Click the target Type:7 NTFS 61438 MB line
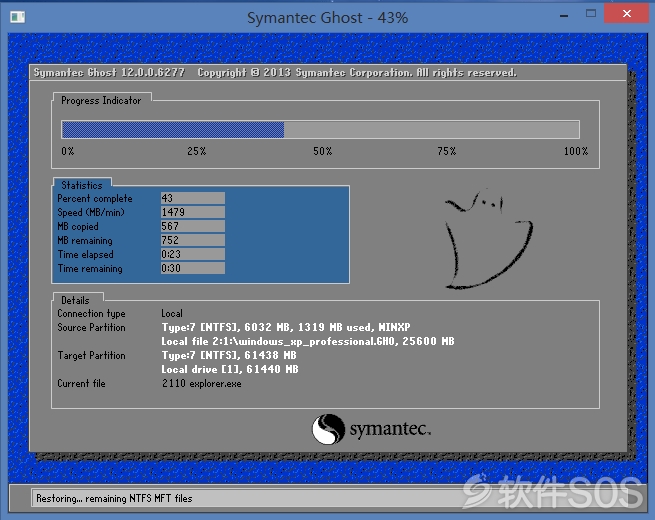This screenshot has height=520, width=655. click(x=229, y=355)
